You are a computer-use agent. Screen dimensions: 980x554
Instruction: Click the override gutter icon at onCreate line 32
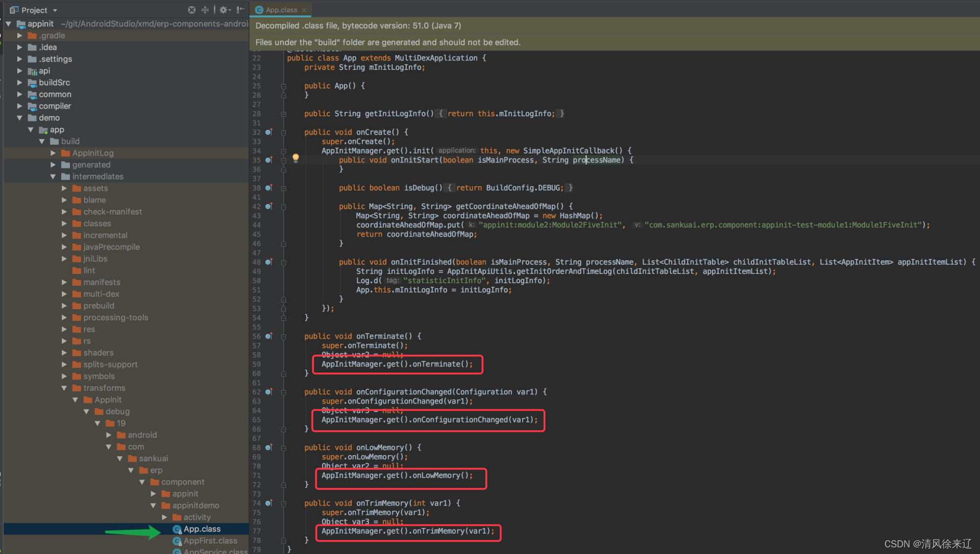(x=268, y=132)
